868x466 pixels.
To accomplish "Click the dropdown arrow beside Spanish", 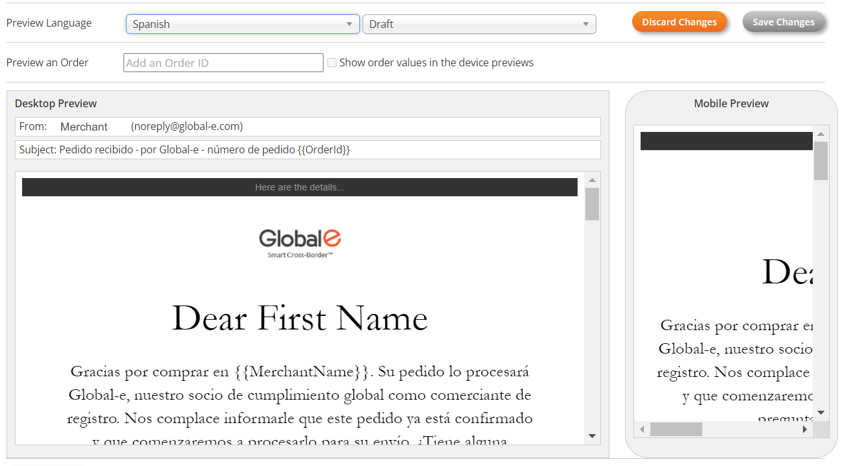I will click(x=350, y=23).
